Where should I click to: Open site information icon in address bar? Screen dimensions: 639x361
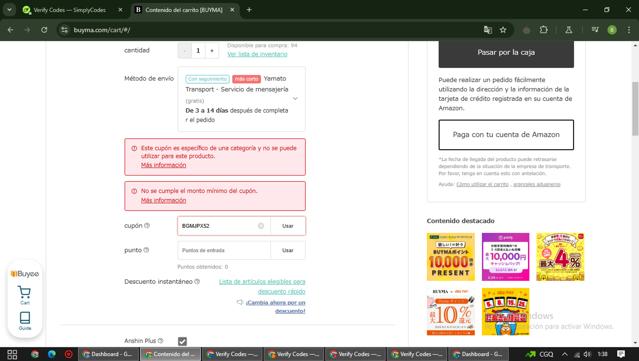point(64,30)
